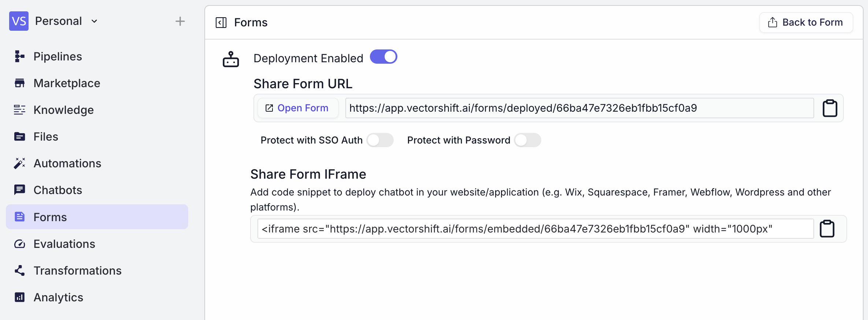Open the Analytics chart icon

[x=19, y=297]
